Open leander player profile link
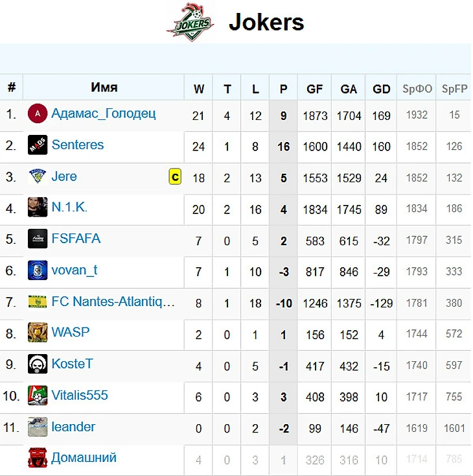Viewport: 473px width, 476px height. pos(73,427)
